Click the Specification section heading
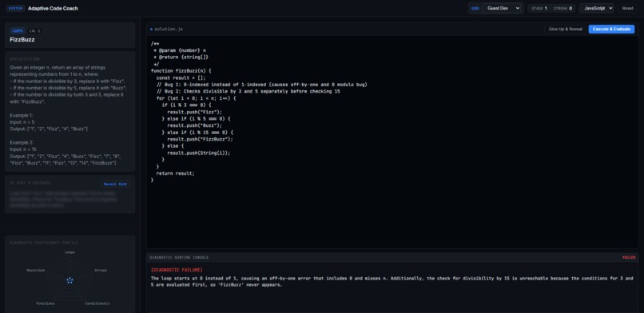This screenshot has height=313, width=644. click(25, 59)
